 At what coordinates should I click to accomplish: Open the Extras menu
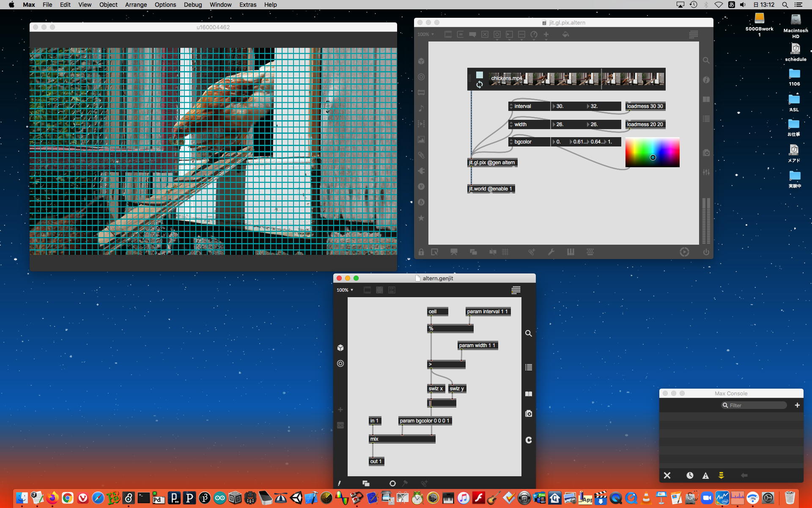pos(247,5)
